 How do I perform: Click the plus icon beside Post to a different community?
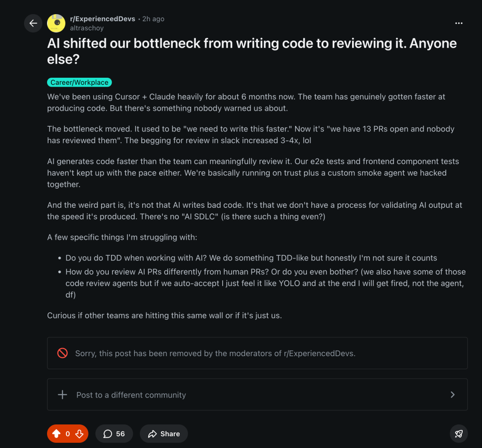point(62,395)
